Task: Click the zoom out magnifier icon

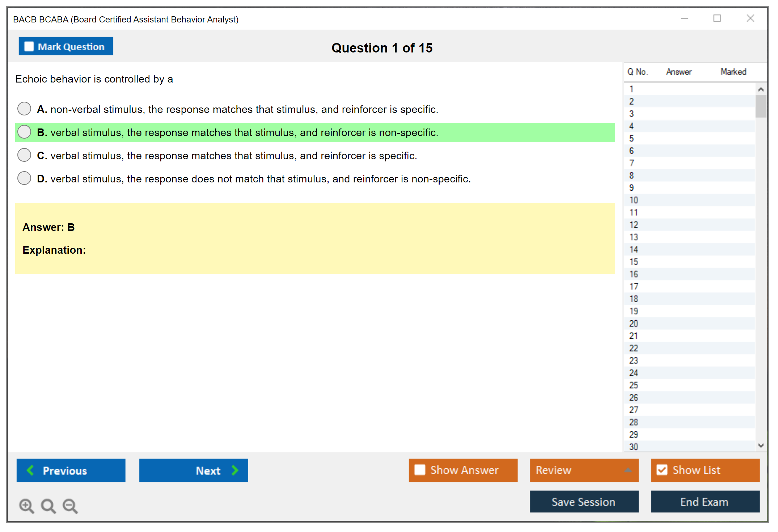Action: coord(70,506)
